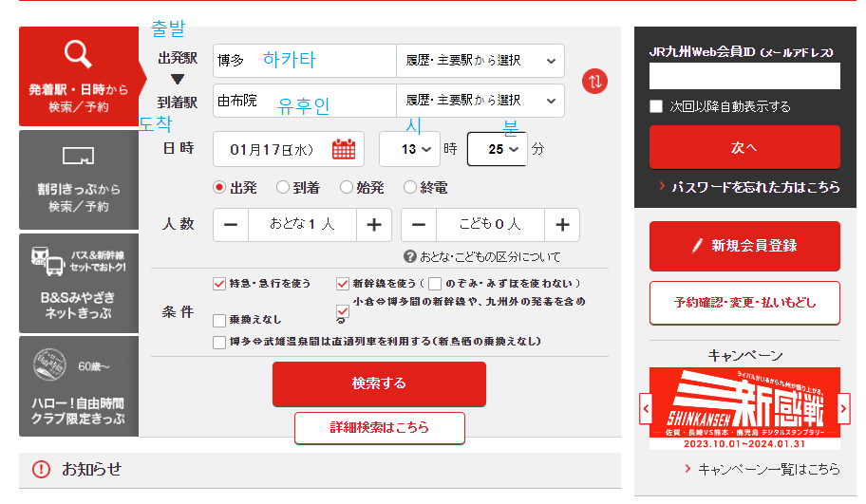Click 予約確認・変更・払いもどし button
Image resolution: width=866 pixels, height=504 pixels.
click(744, 303)
